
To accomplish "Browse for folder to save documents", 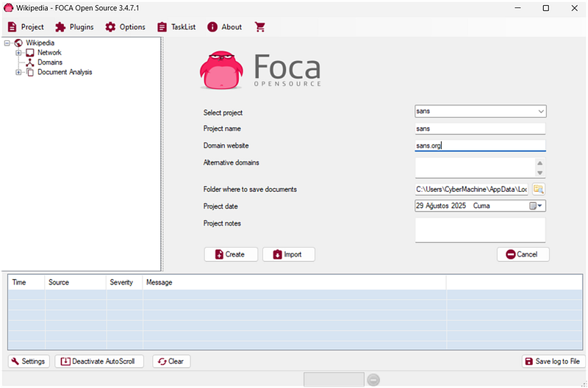I will [x=539, y=190].
